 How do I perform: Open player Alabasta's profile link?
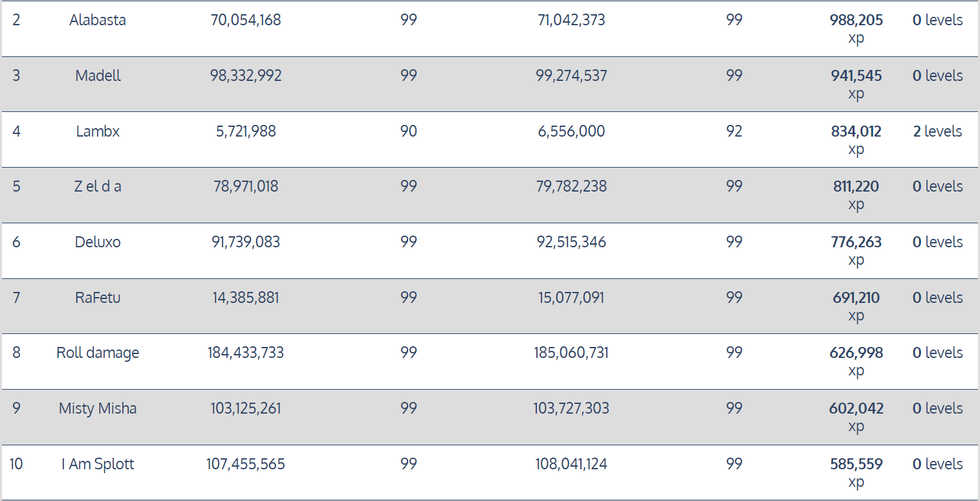[98, 20]
